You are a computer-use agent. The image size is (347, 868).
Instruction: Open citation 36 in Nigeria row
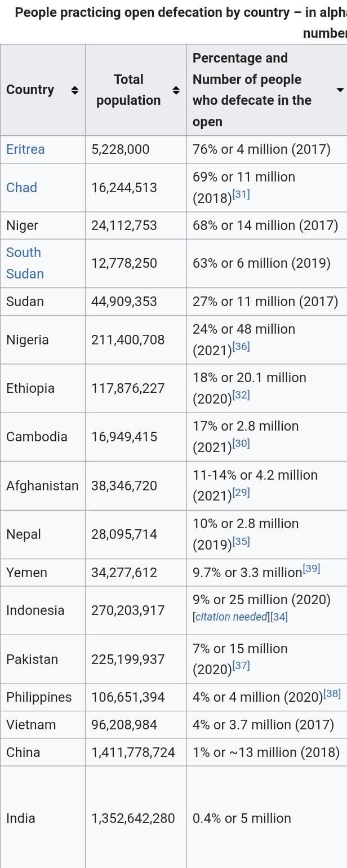pos(241,347)
